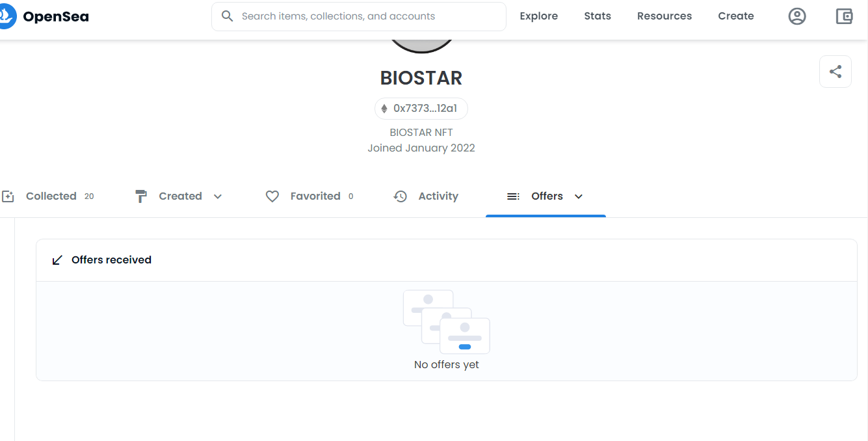Open the Explore menu

click(x=538, y=16)
